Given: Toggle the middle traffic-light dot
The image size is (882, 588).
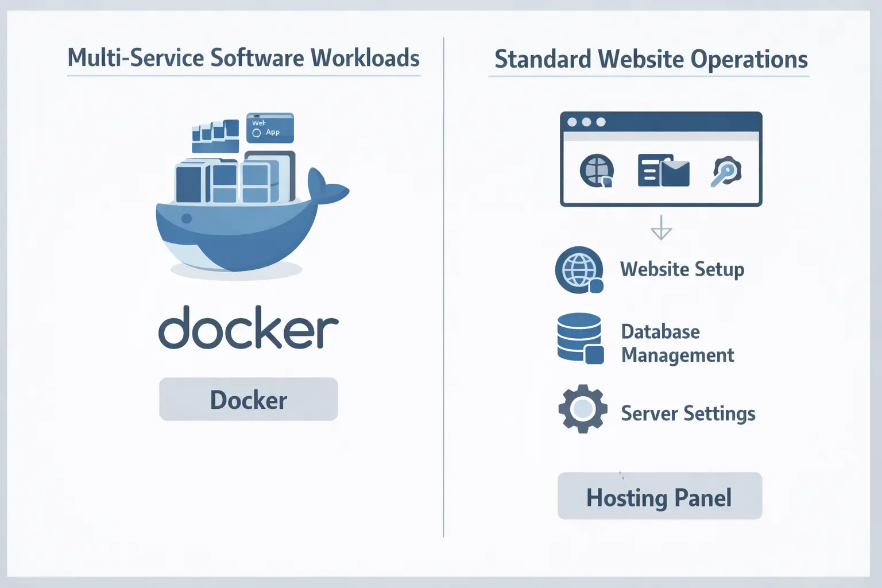Looking at the screenshot, I should coord(586,122).
